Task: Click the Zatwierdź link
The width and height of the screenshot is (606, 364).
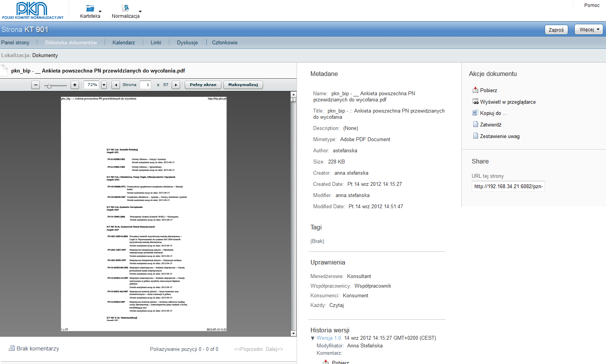Action: (491, 125)
